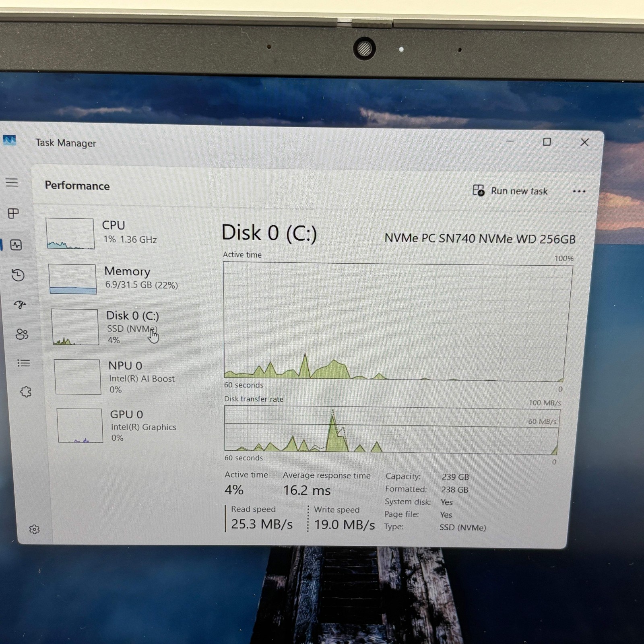
Task: Click the Active time graph
Action: click(x=398, y=321)
